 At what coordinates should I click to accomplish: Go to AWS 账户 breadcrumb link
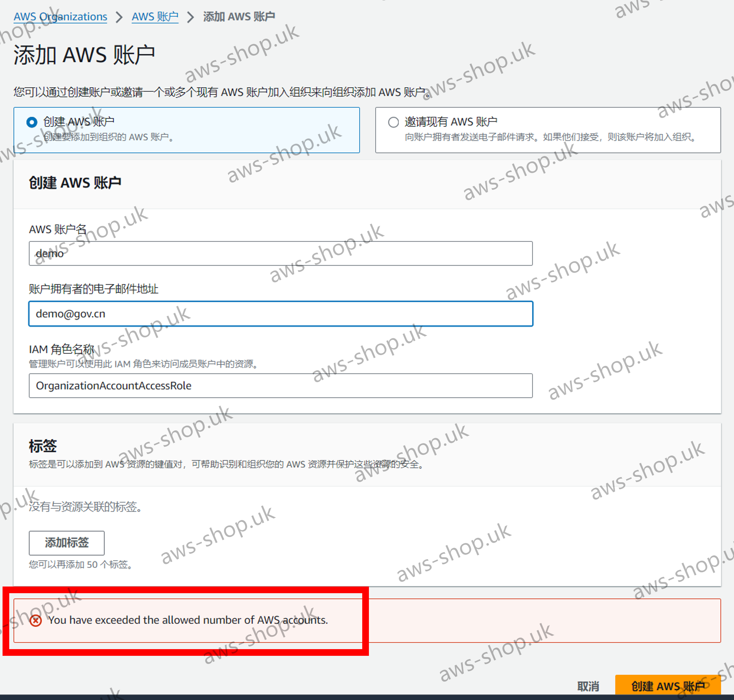click(155, 17)
